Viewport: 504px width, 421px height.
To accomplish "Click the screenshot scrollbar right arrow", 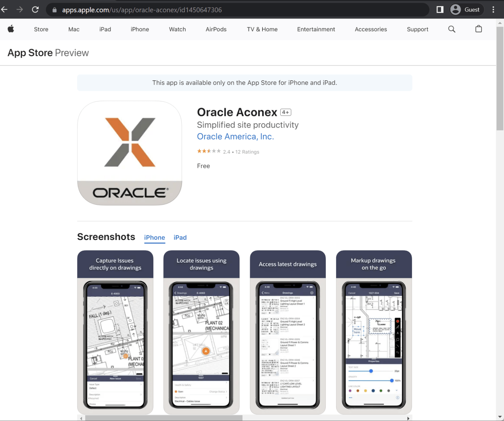I will click(x=408, y=418).
